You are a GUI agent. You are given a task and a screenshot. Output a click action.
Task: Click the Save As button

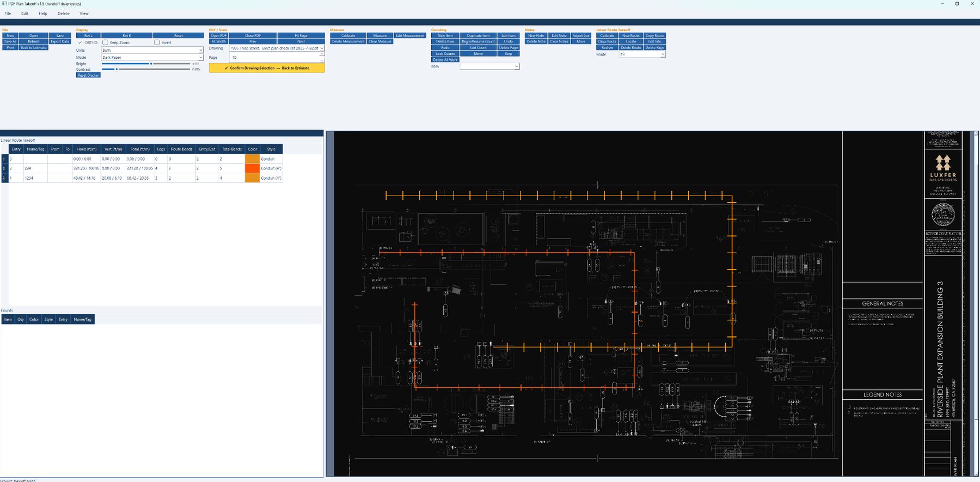(10, 41)
